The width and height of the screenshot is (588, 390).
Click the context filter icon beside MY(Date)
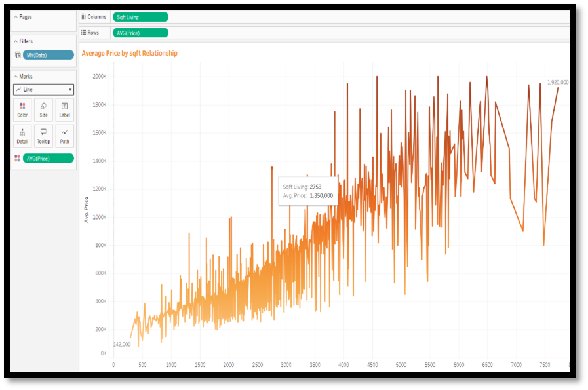point(17,55)
